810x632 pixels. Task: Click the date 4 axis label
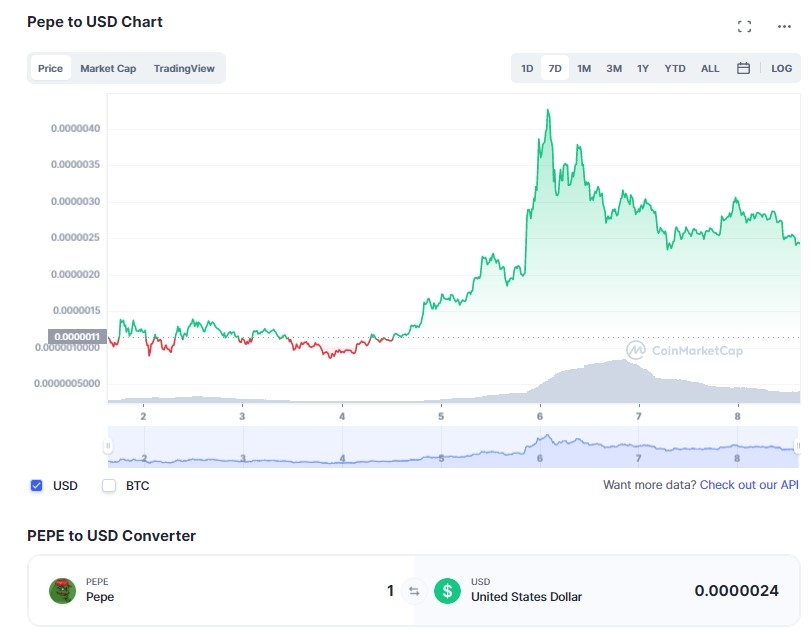(x=342, y=416)
